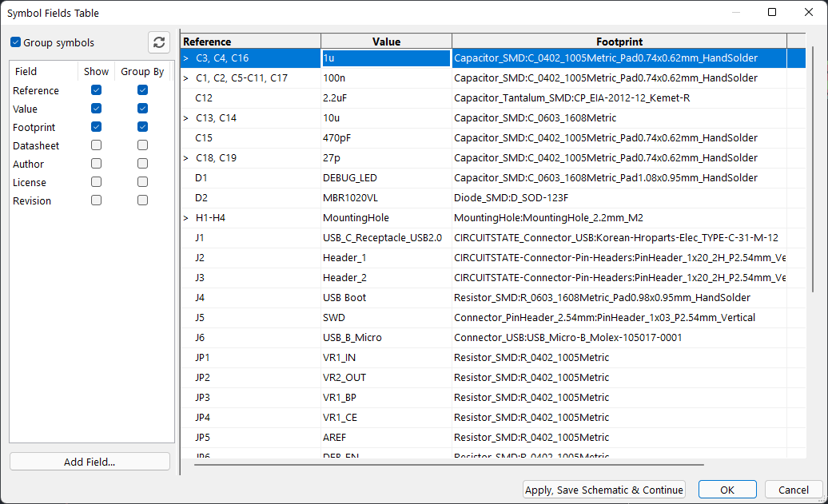Enable Show for the Revision field
The image size is (828, 504).
pos(96,200)
